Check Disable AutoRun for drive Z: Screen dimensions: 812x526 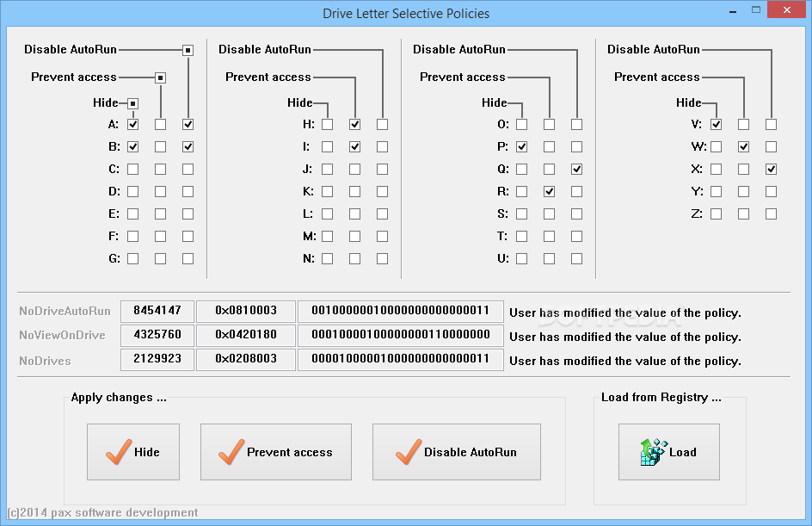[771, 214]
